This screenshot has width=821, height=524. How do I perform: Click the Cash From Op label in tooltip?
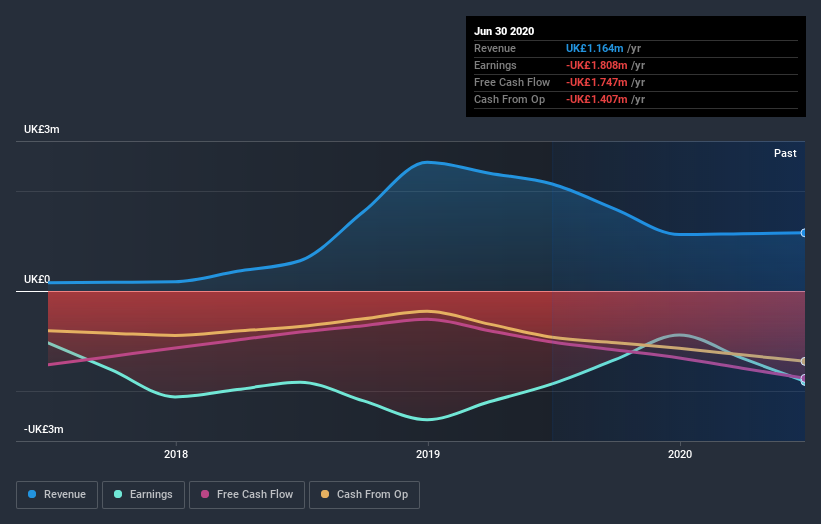pyautogui.click(x=509, y=99)
